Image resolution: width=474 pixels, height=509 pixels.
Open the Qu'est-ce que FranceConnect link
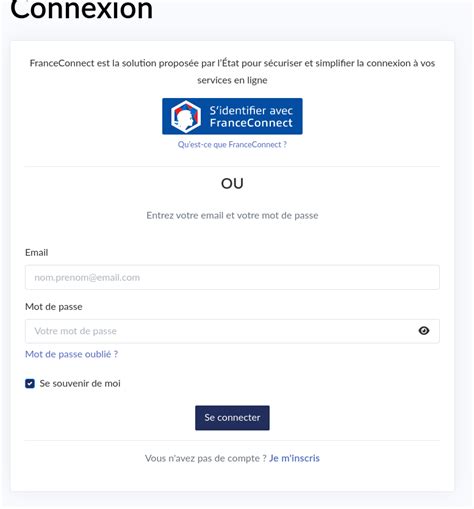point(232,145)
